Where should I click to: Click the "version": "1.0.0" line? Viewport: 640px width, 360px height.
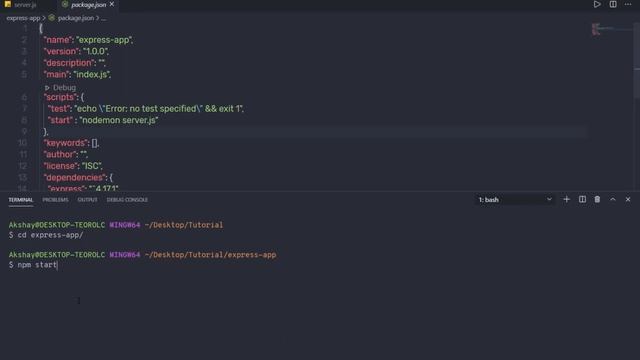pos(76,51)
